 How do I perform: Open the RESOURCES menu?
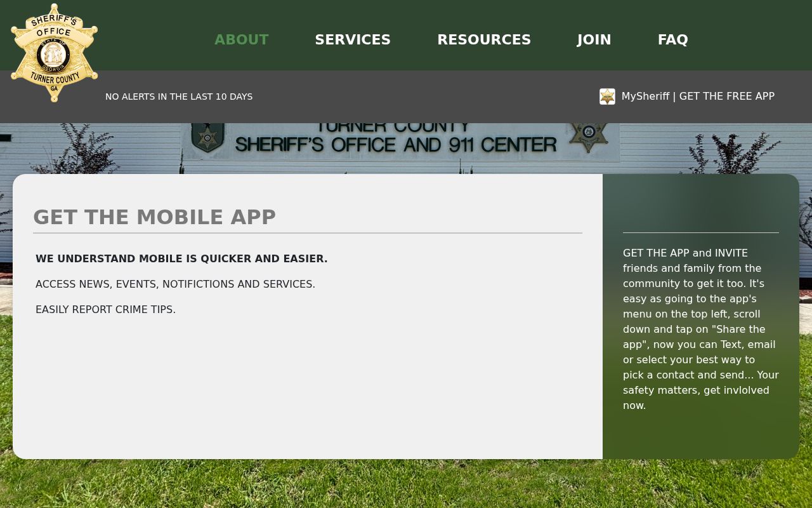pos(484,39)
